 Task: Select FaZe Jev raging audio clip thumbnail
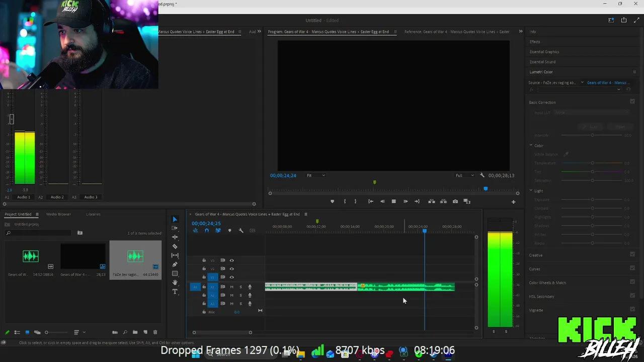(135, 256)
